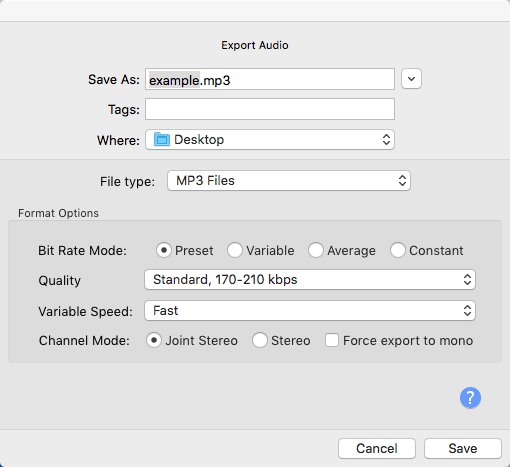Choose Average bit rate mode
The height and width of the screenshot is (467, 510).
point(316,250)
